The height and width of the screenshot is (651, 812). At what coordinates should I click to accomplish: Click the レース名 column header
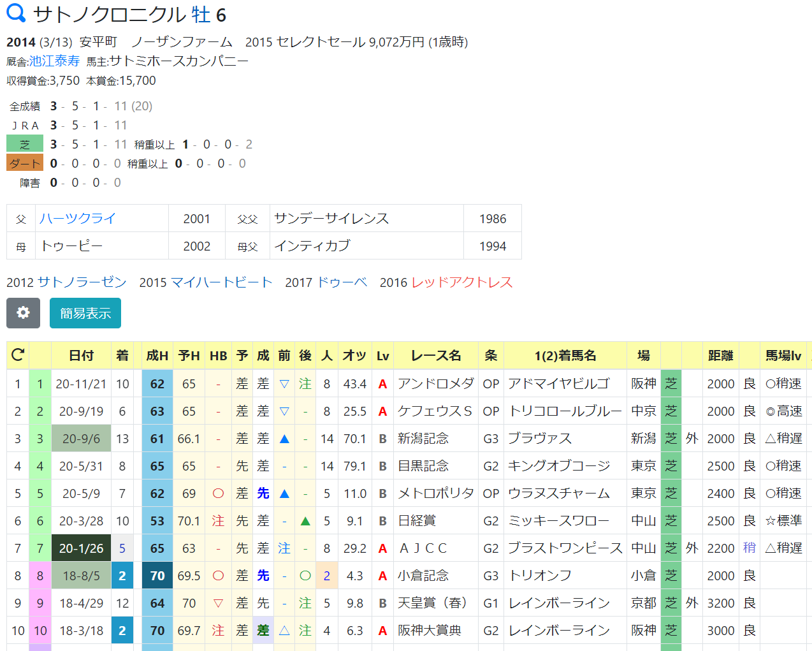coord(436,356)
